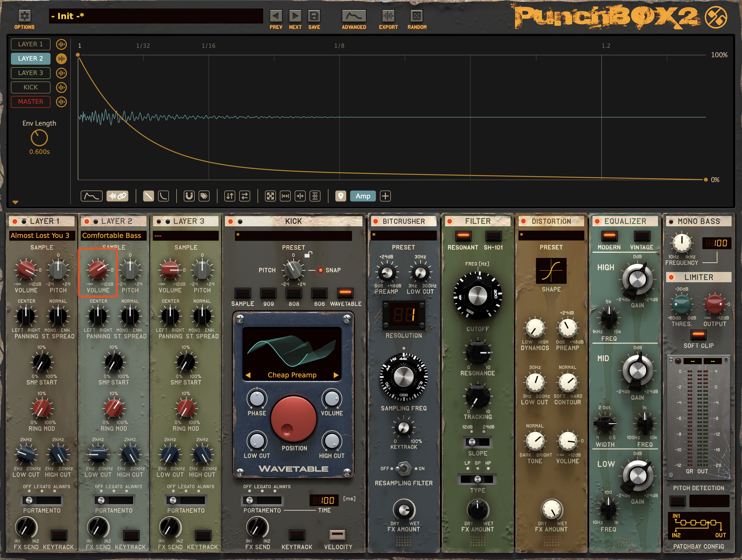
Task: Click the tags icon
Action: tap(204, 196)
